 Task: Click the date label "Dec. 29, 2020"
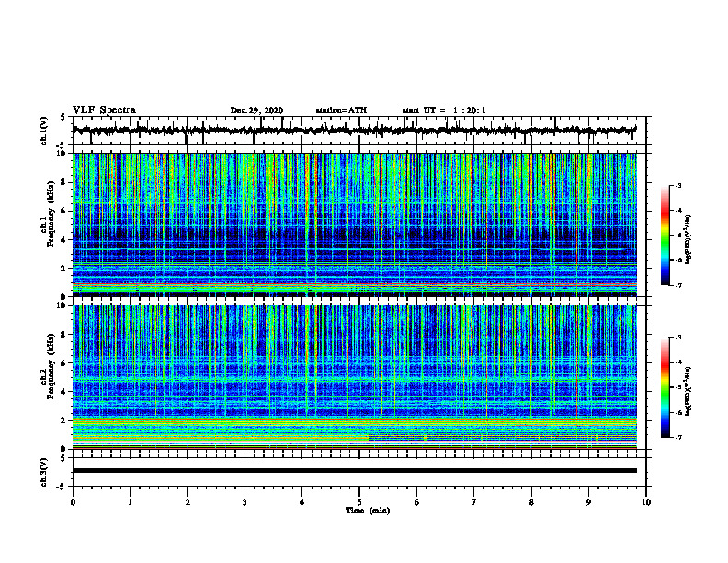(x=256, y=110)
